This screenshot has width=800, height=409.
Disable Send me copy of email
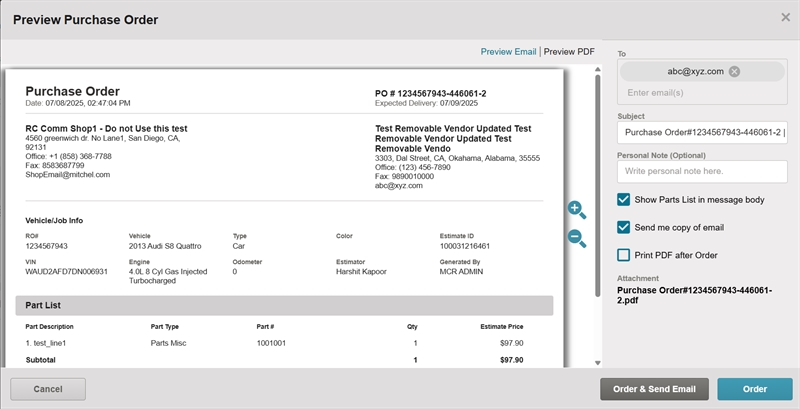[x=624, y=227]
